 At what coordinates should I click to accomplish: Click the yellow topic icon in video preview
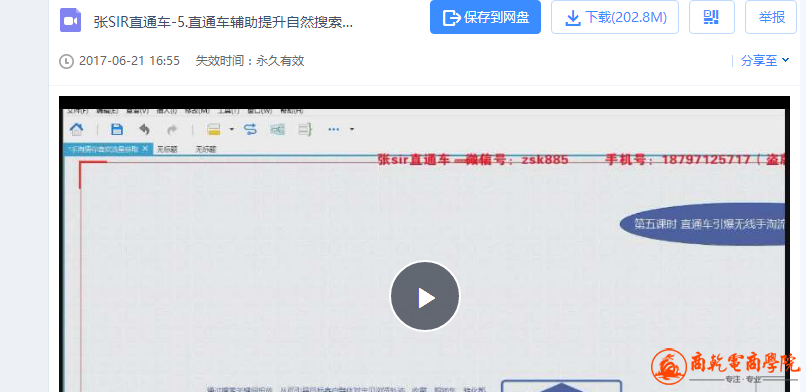point(214,129)
